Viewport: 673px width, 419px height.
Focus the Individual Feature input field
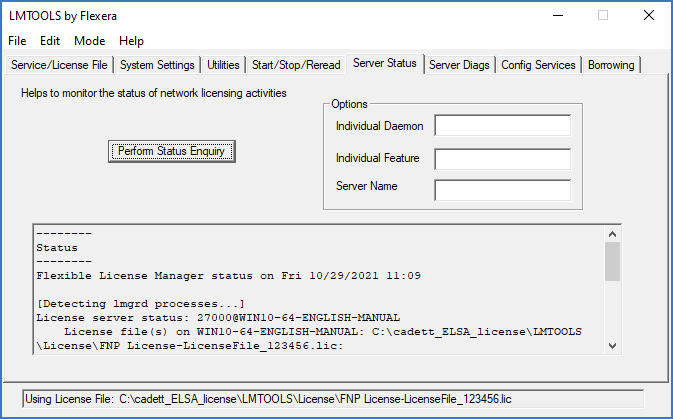503,159
